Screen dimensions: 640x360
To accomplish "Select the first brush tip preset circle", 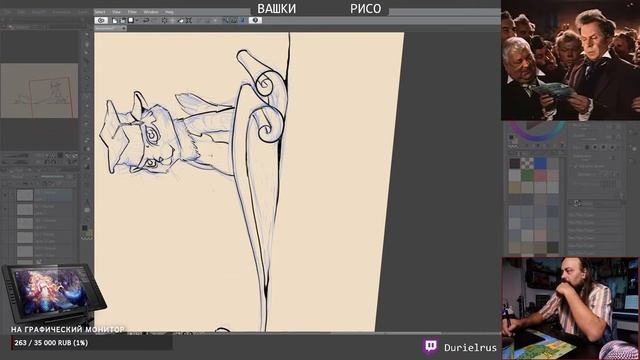I will 587,147.
